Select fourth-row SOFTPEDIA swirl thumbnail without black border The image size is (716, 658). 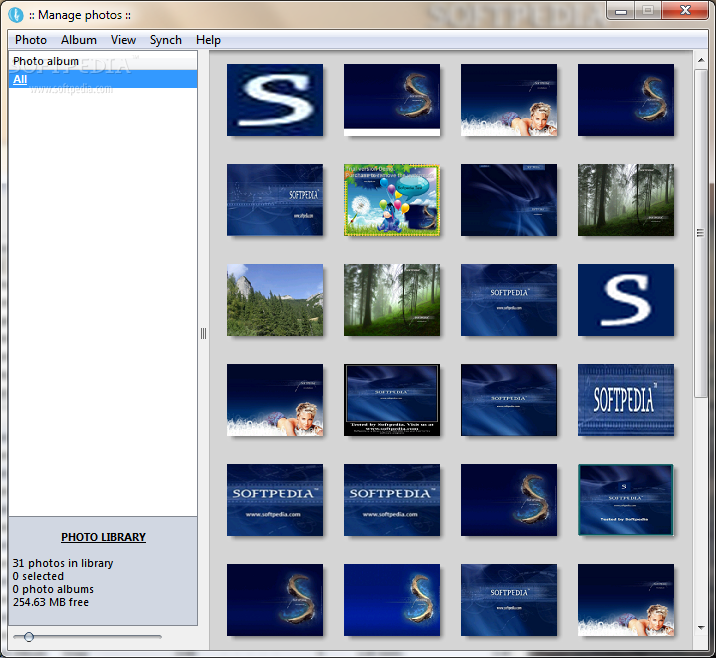[x=509, y=400]
